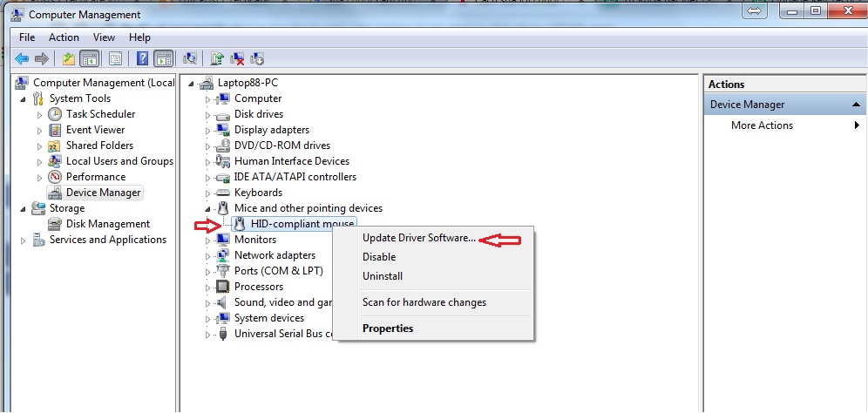This screenshot has width=868, height=413.
Task: Select Uninstall in the context menu
Action: click(382, 276)
